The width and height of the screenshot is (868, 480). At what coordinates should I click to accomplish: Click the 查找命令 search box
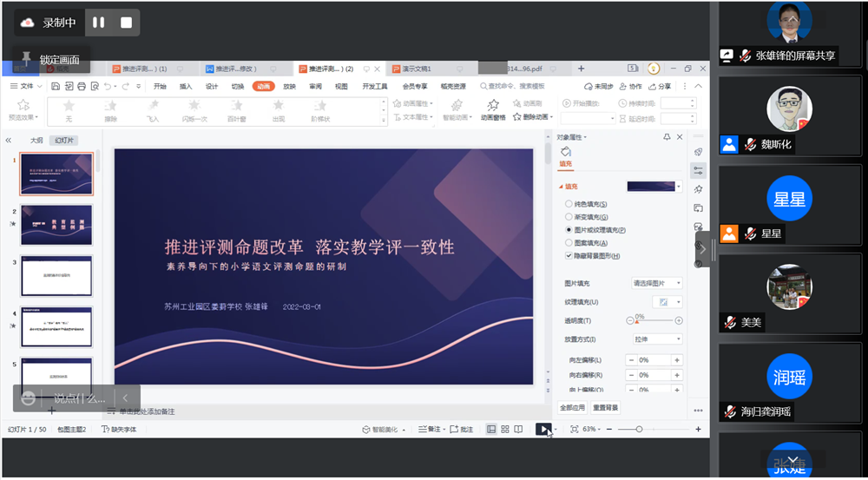pos(513,87)
